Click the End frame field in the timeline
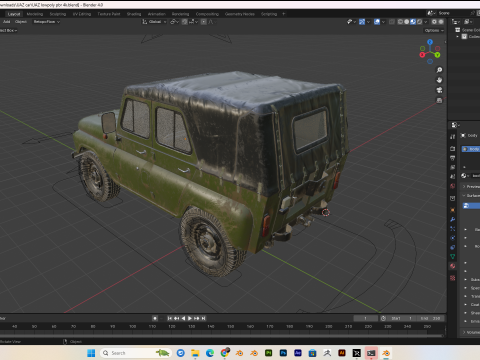This screenshot has width=480, height=360. pos(430,318)
